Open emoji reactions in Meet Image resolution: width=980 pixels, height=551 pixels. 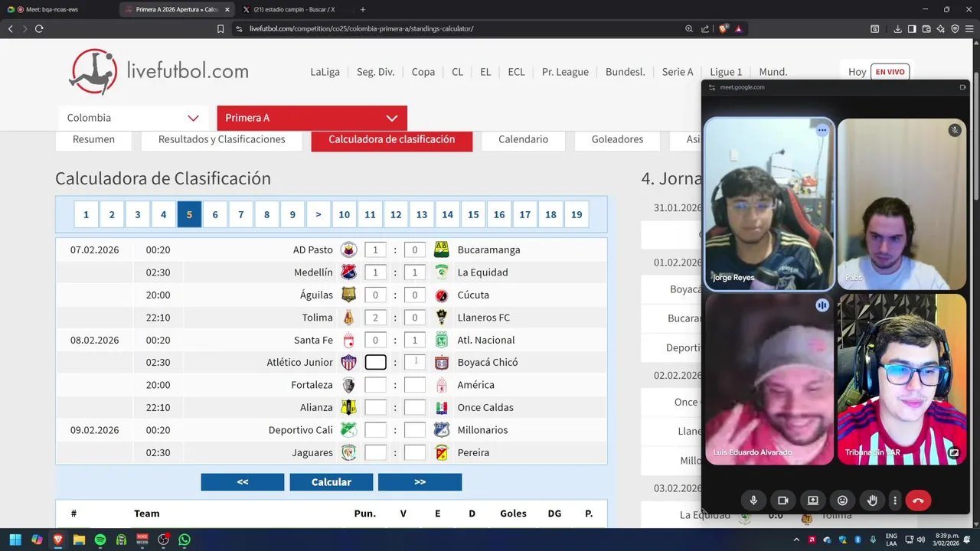843,500
